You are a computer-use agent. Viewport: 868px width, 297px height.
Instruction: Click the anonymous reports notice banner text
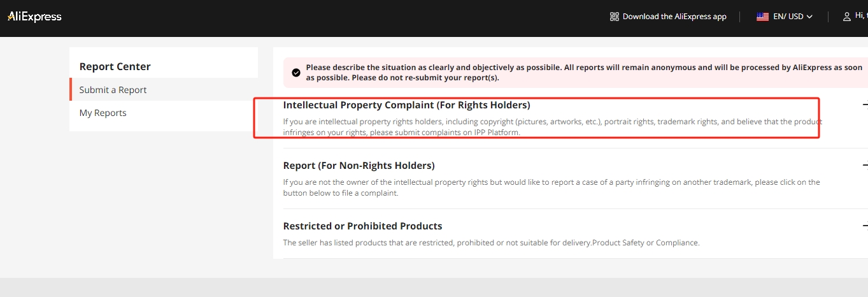click(x=584, y=73)
